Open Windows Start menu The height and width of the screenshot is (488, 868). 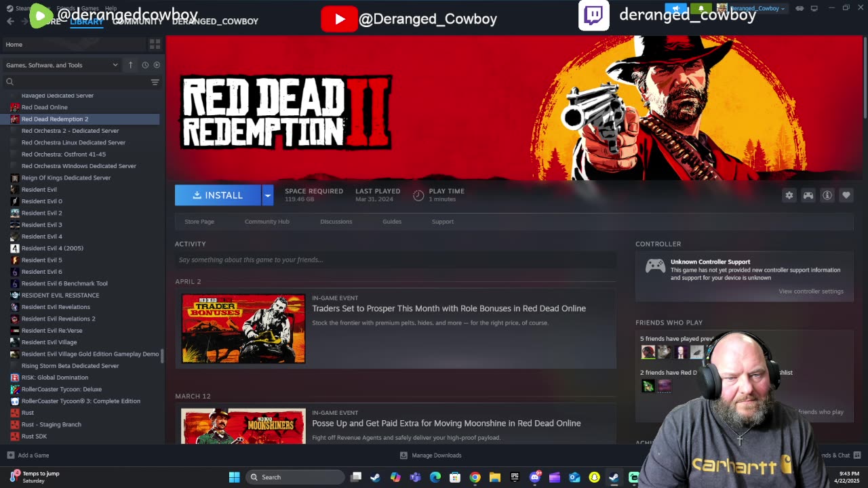tap(234, 477)
